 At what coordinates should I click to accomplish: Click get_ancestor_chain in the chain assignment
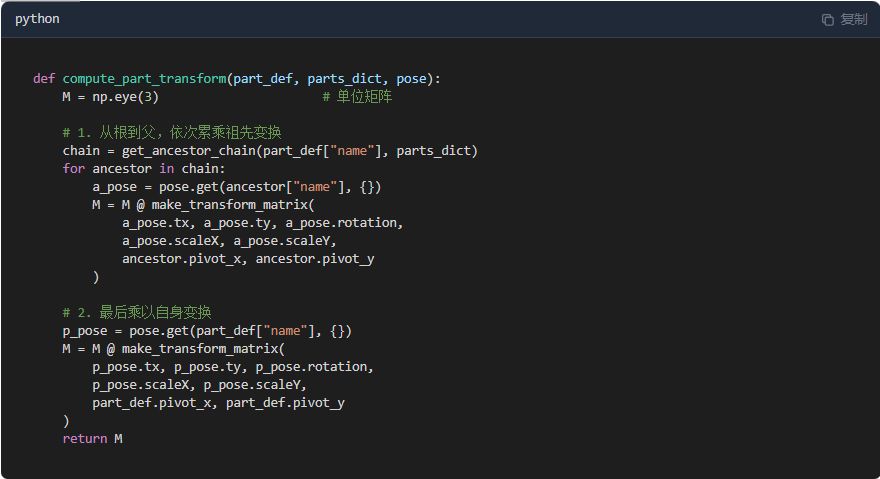coord(189,150)
